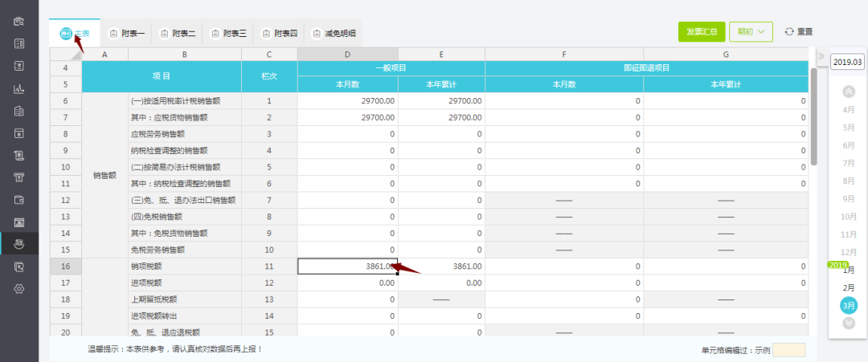868x362 pixels.
Task: Click the 2019.03 period input field
Action: point(847,62)
